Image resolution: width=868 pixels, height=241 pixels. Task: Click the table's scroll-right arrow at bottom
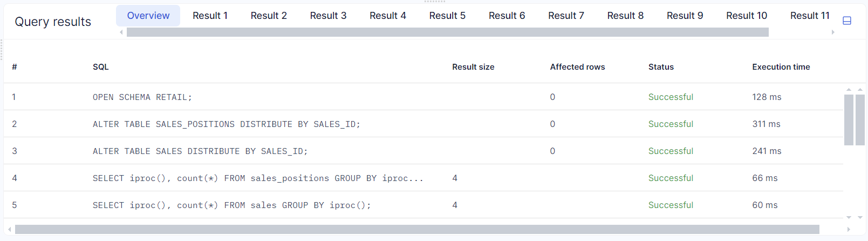849,230
